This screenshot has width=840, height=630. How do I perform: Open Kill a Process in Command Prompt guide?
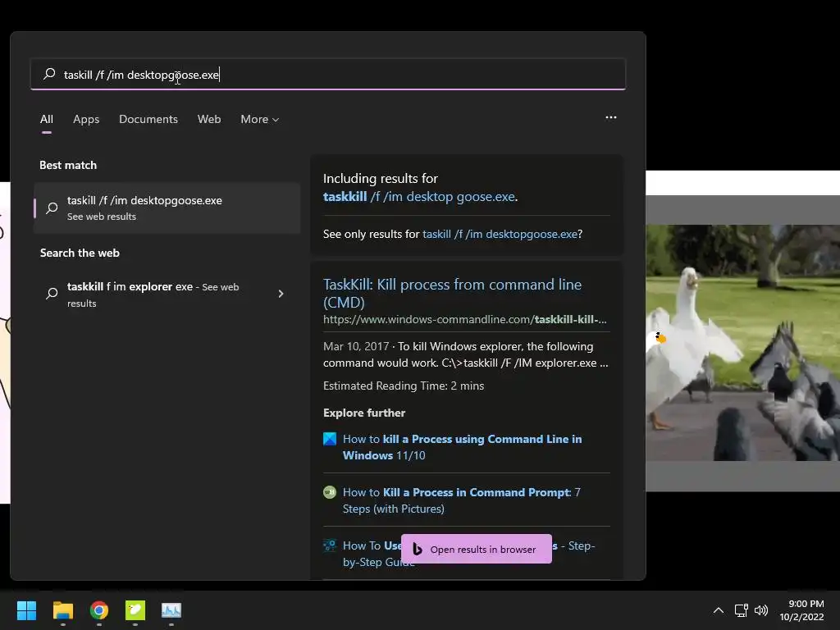[x=461, y=500]
